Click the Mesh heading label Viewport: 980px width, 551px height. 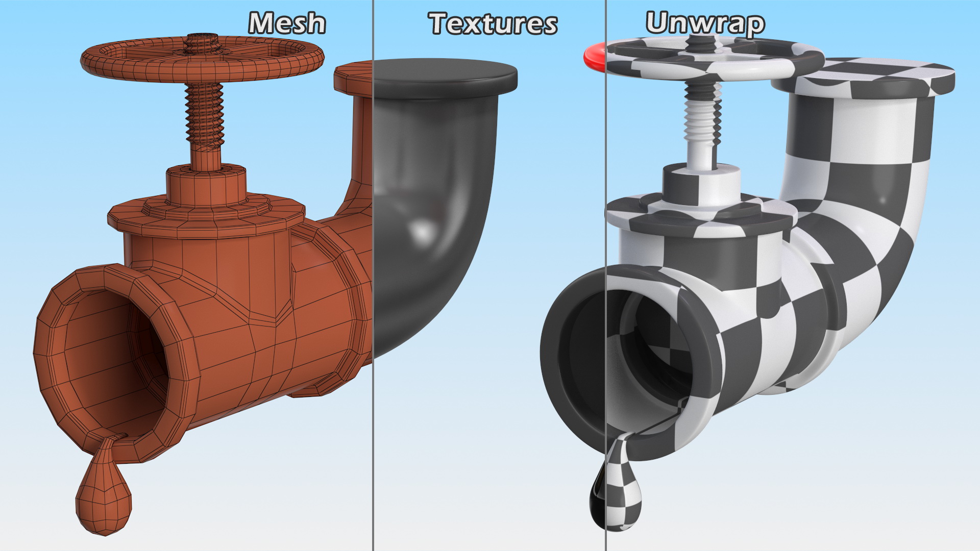(287, 23)
